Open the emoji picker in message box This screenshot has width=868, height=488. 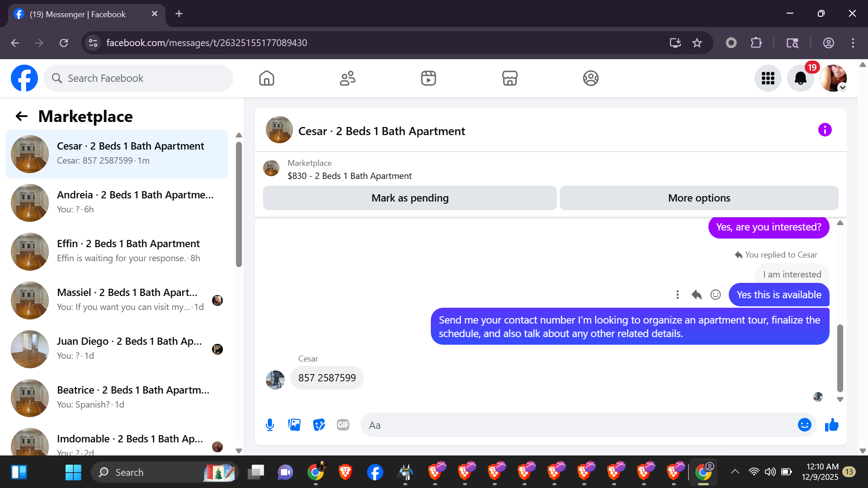click(805, 425)
